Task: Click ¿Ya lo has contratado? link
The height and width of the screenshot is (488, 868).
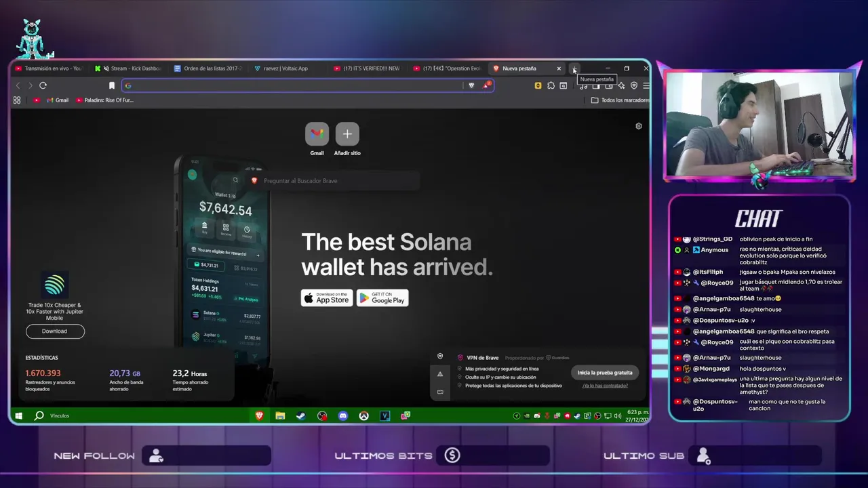Action: point(605,386)
